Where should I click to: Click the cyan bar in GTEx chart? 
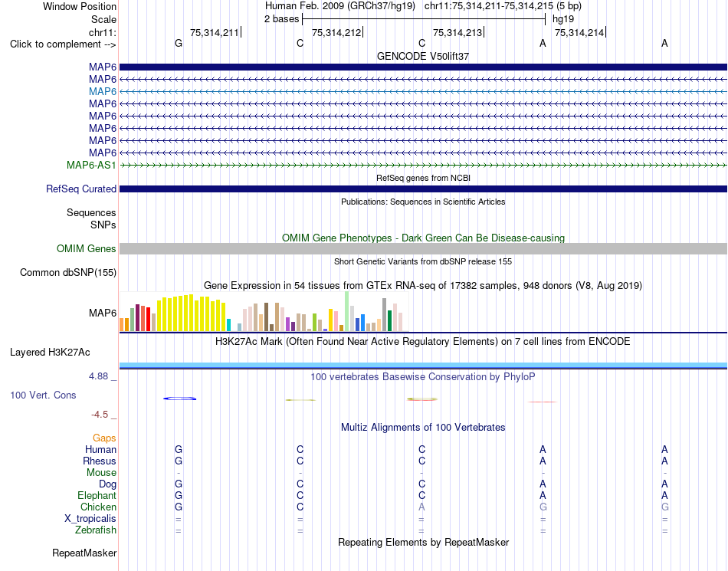(228, 325)
